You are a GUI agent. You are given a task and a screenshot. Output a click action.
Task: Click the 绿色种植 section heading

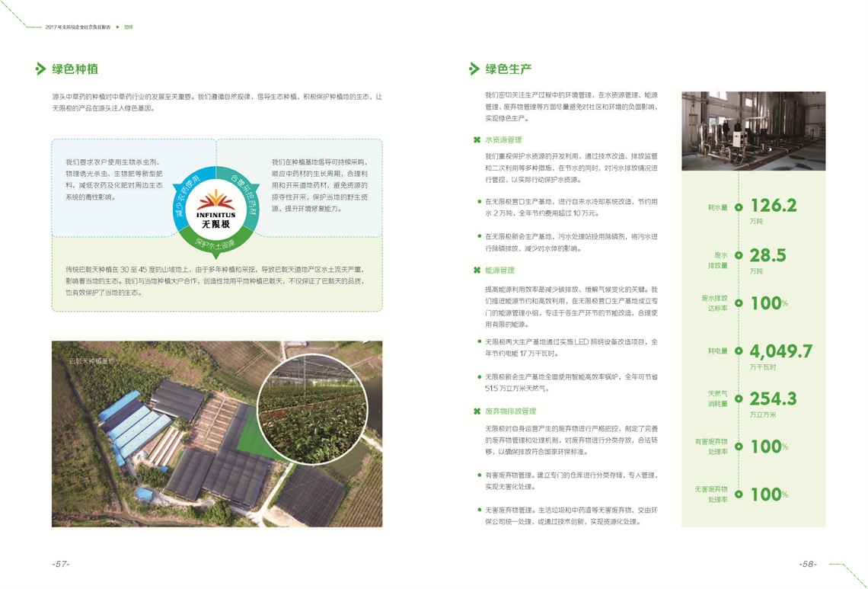(x=75, y=69)
